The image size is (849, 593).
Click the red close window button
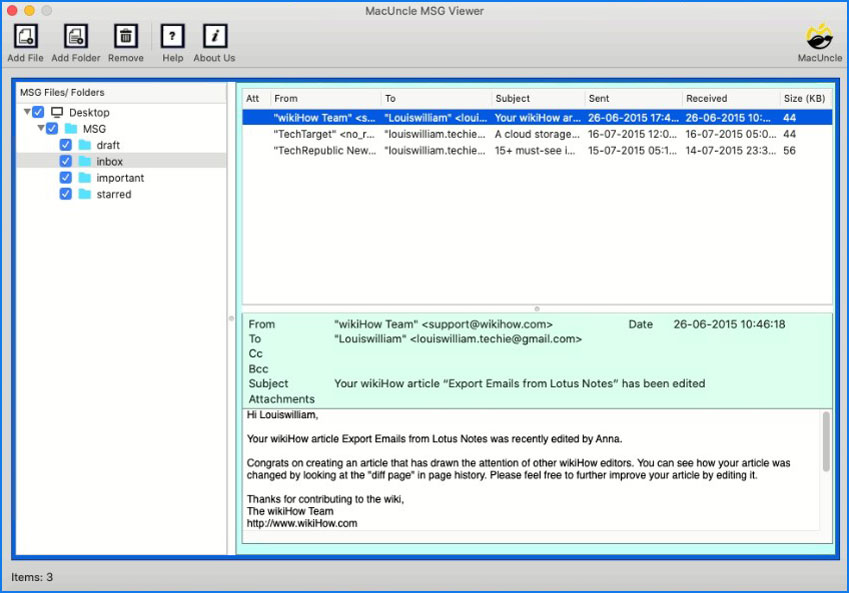(x=12, y=10)
